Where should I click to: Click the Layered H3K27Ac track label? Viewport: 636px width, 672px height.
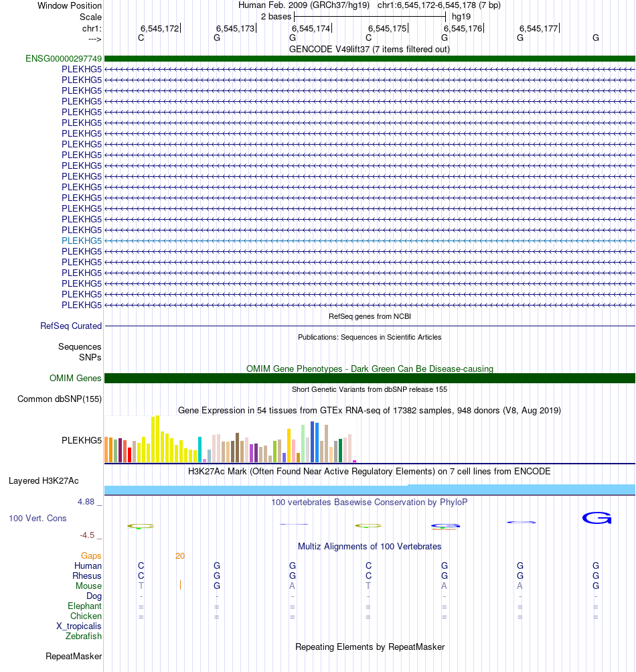44,481
